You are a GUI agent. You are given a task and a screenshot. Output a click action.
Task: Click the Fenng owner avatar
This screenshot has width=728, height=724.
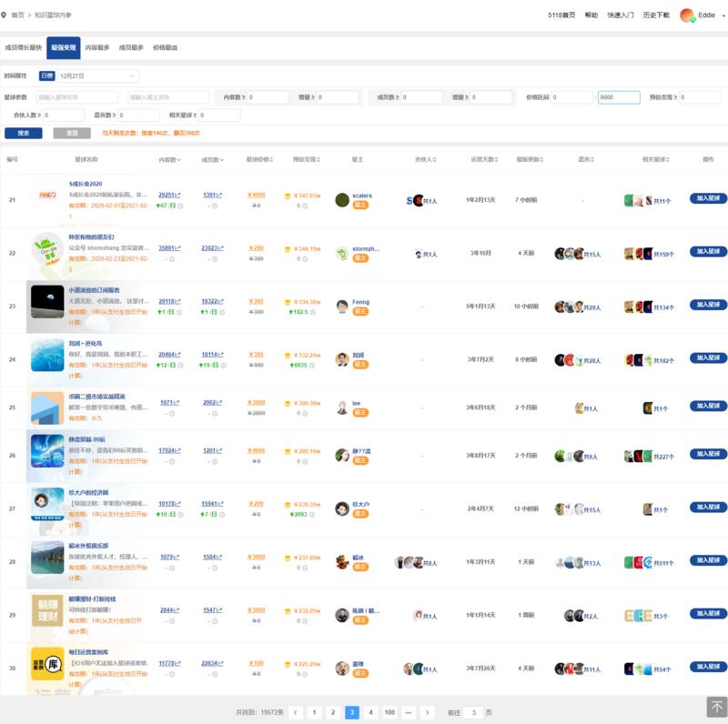(x=342, y=307)
